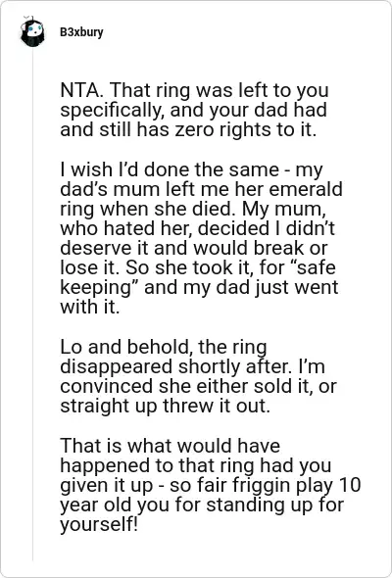
Task: Click the line 'deserve it and would break or'
Action: click(193, 248)
